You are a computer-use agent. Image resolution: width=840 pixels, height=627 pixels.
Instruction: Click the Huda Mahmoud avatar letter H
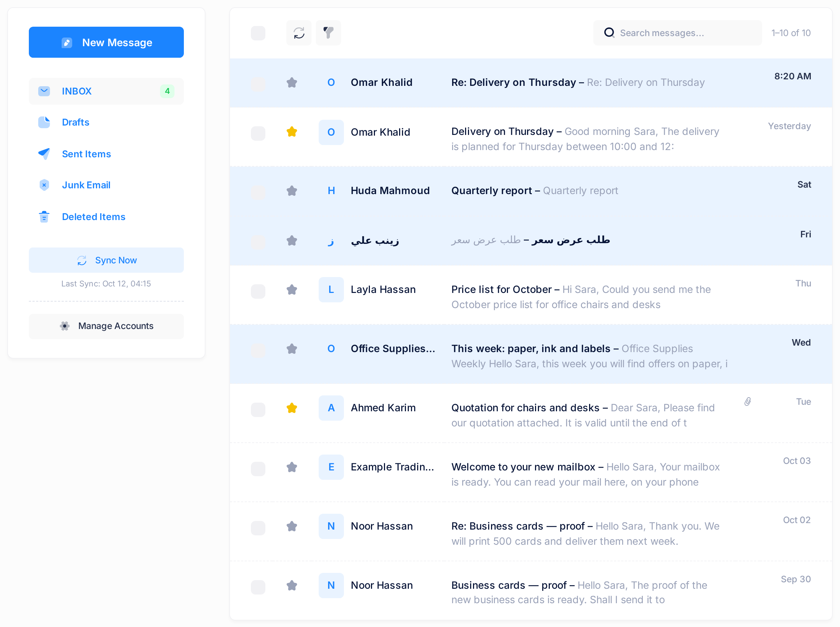(331, 190)
